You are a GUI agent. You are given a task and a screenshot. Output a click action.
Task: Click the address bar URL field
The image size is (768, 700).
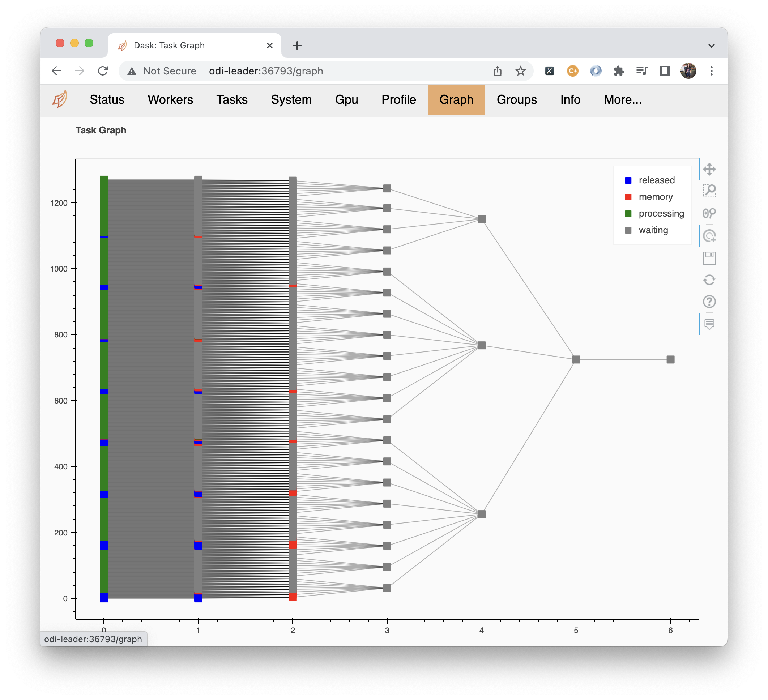tap(305, 71)
